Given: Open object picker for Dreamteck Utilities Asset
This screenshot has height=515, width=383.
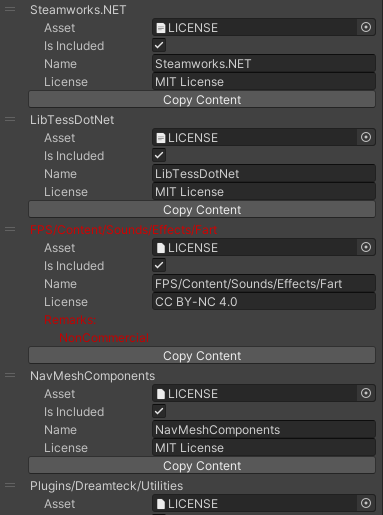Looking at the screenshot, I should pos(366,503).
